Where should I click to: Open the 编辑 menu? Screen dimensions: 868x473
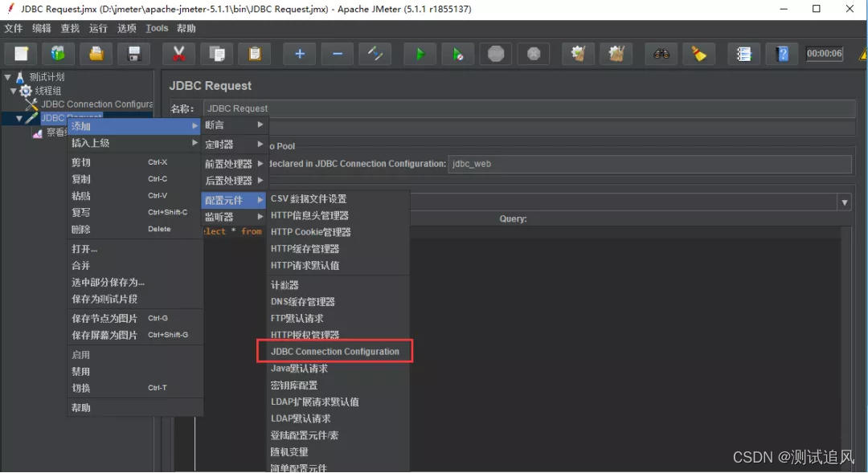click(42, 28)
